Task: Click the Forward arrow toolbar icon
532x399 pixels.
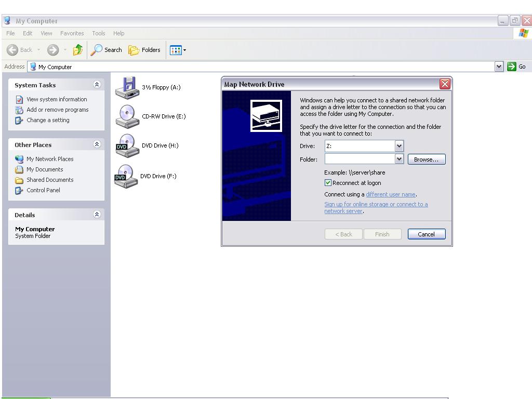Action: pos(52,50)
